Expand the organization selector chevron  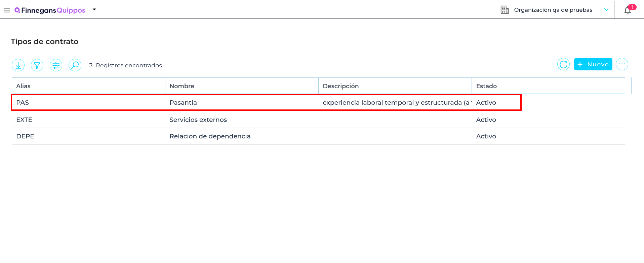point(606,10)
